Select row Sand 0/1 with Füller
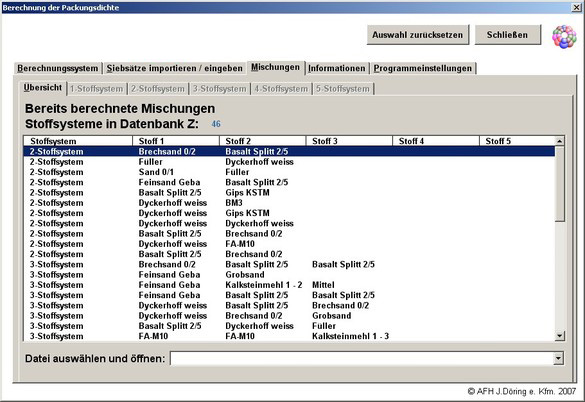The height and width of the screenshot is (402, 585). (289, 172)
